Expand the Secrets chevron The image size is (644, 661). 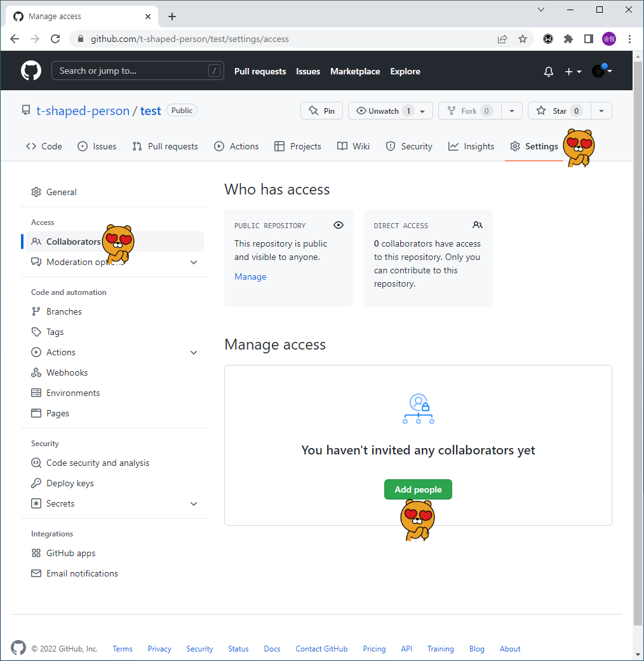point(194,504)
